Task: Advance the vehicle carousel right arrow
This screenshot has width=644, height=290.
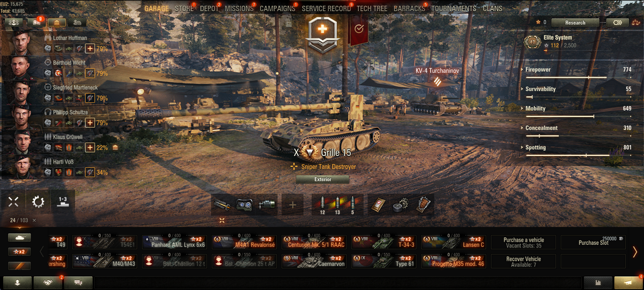Action: (635, 252)
